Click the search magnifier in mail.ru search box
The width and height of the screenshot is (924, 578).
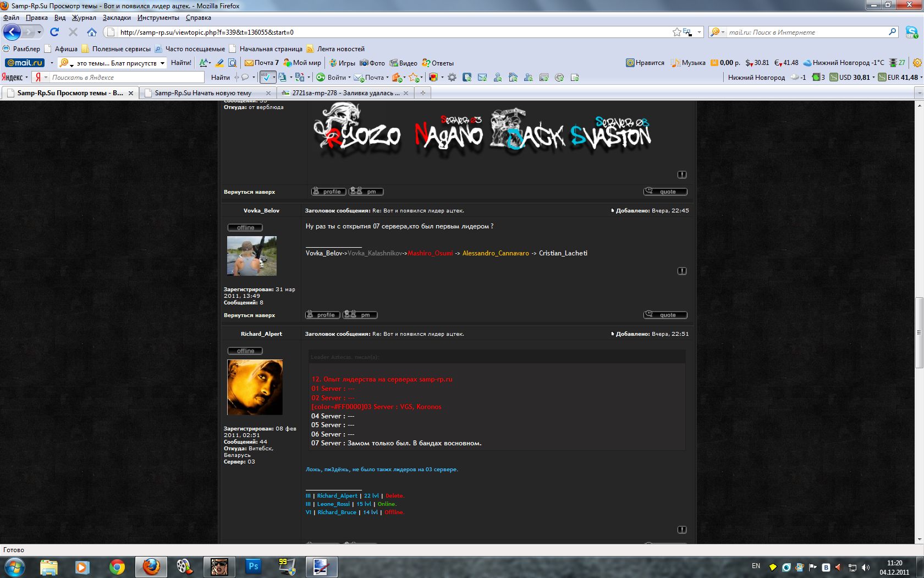pyautogui.click(x=892, y=32)
